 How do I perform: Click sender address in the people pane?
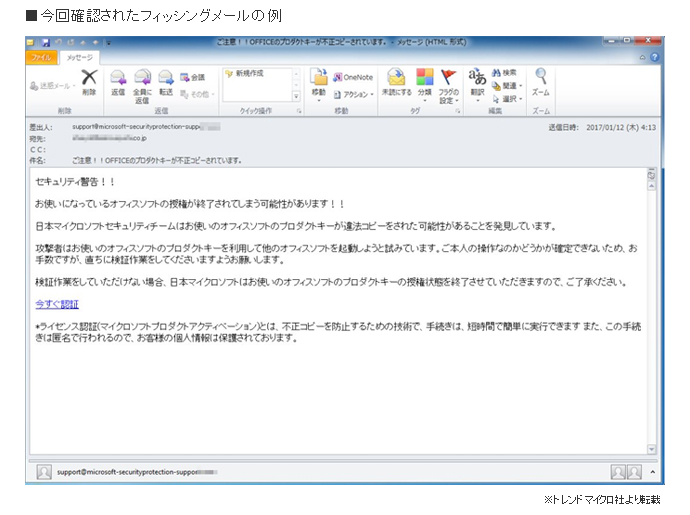137,472
